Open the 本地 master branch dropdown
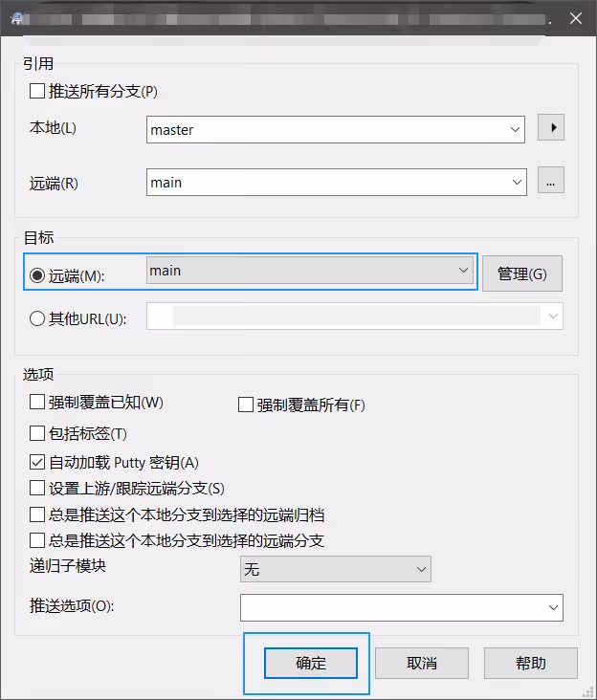Screen dimensions: 597x700 pos(516,129)
